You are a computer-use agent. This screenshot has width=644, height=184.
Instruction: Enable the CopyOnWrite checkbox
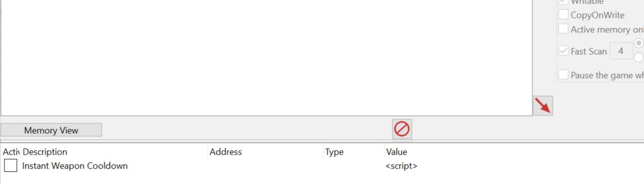click(x=563, y=15)
